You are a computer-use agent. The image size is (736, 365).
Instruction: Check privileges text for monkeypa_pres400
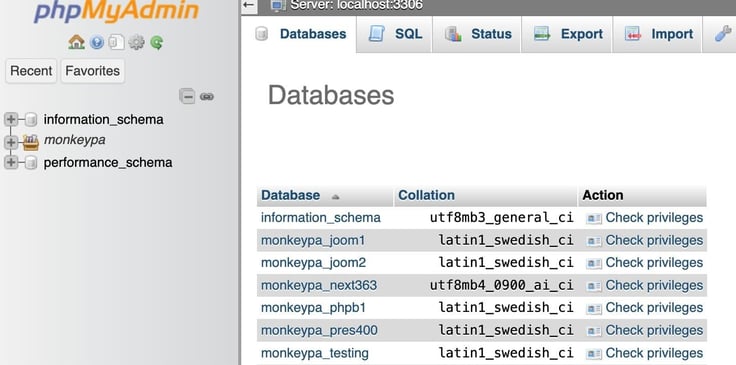point(654,330)
